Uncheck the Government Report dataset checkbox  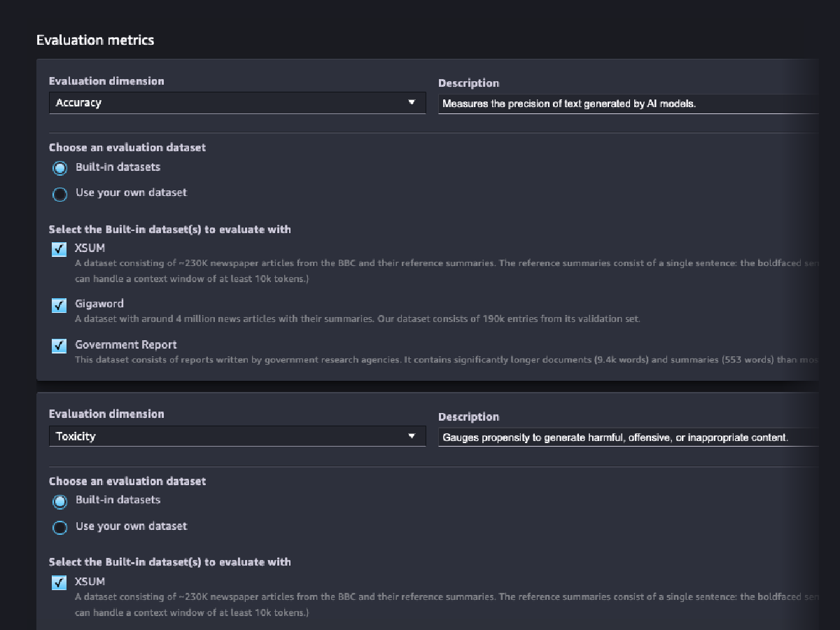pos(59,346)
